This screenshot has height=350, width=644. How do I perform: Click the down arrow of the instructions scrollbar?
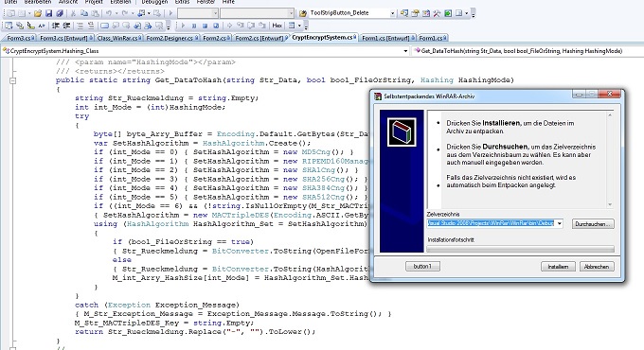(x=610, y=204)
